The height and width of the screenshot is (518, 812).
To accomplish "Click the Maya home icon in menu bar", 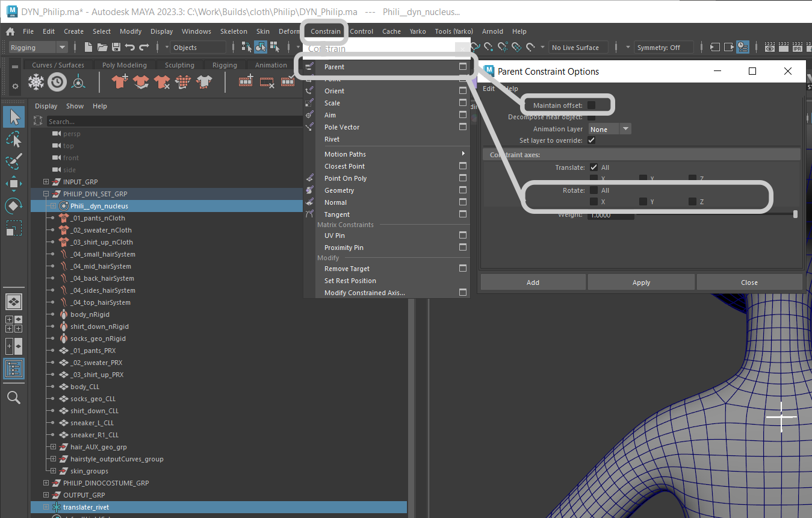I will [10, 31].
